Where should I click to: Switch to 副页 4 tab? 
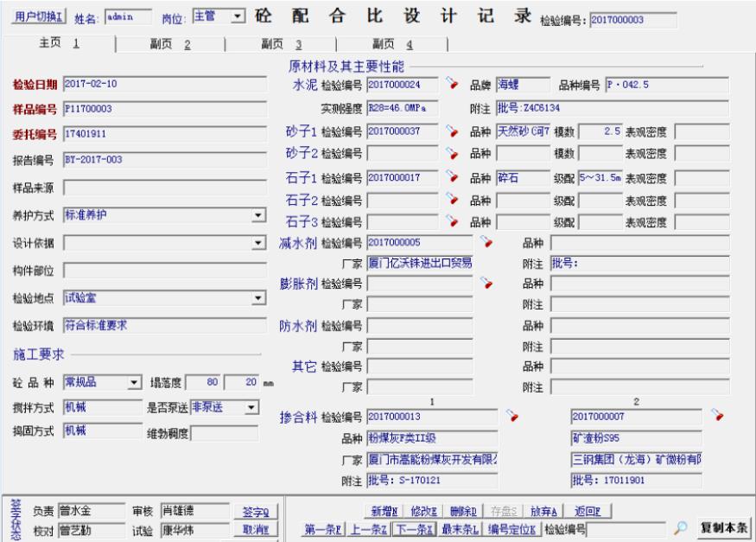392,44
